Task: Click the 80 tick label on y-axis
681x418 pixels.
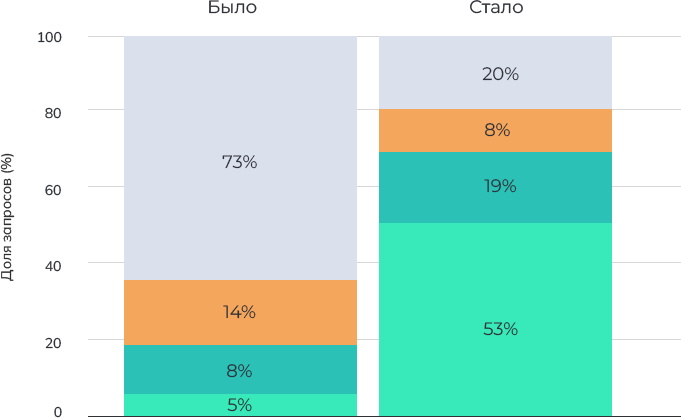Action: 53,113
